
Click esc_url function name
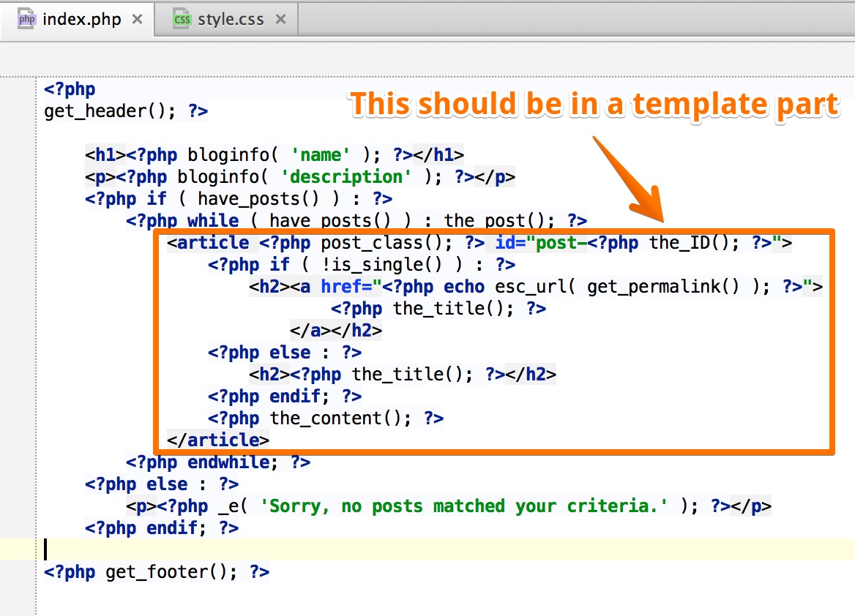click(x=531, y=287)
